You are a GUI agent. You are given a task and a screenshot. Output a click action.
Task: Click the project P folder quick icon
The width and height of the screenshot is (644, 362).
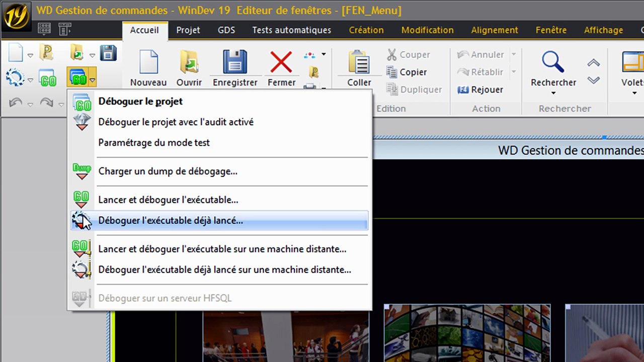(46, 52)
